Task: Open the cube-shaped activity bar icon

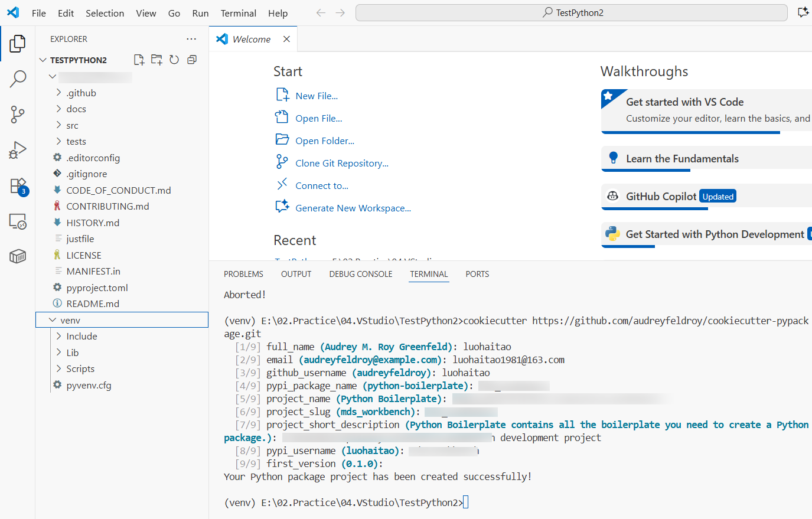Action: 18,256
